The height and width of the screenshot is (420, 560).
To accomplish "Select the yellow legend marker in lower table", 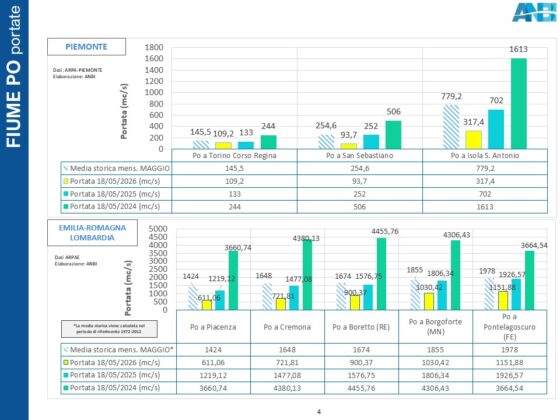I will [x=66, y=362].
